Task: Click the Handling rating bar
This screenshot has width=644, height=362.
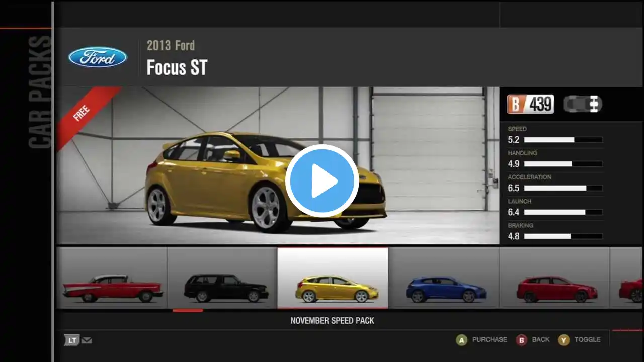Action: [563, 164]
